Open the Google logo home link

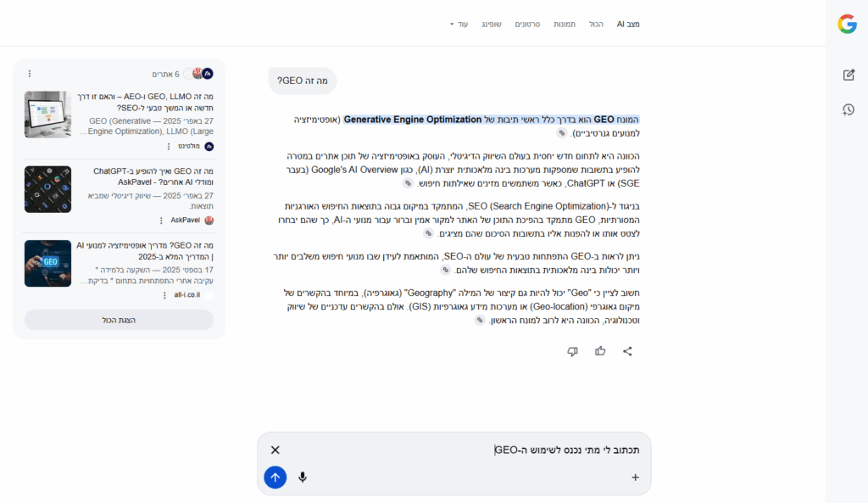[x=847, y=25]
